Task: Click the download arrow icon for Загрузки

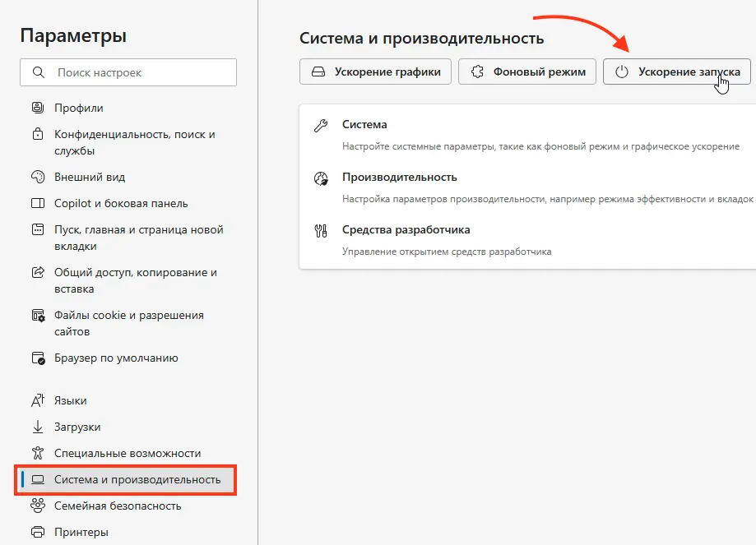Action: click(38, 427)
